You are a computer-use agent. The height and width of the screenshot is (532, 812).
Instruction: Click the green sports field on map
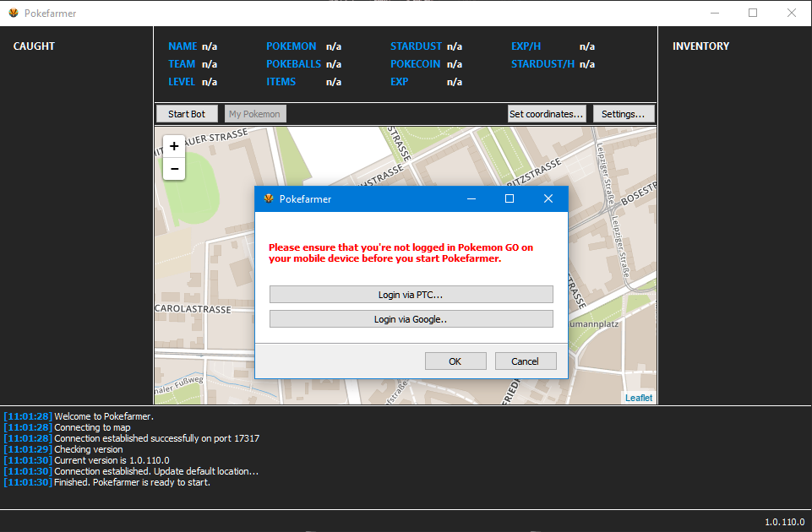(x=194, y=189)
